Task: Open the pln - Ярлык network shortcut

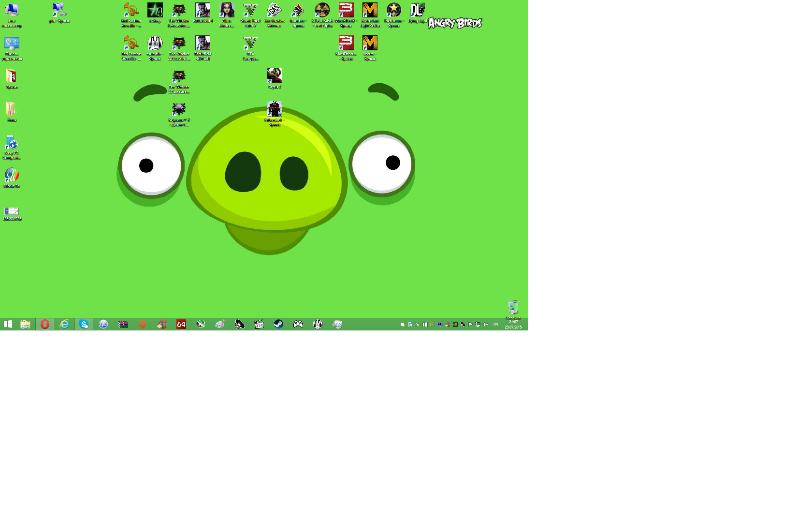Action: [x=59, y=13]
